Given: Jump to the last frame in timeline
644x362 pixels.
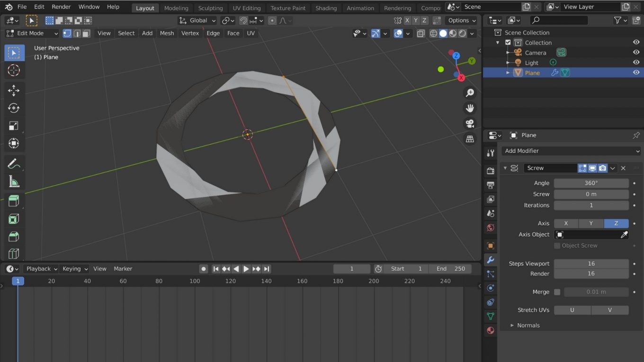Looking at the screenshot, I should (x=266, y=269).
